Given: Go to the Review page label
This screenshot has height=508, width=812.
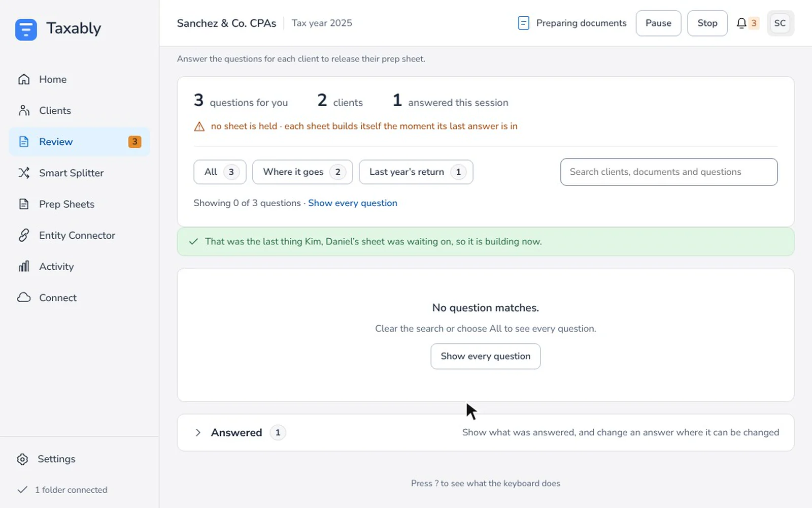Looking at the screenshot, I should (x=56, y=142).
